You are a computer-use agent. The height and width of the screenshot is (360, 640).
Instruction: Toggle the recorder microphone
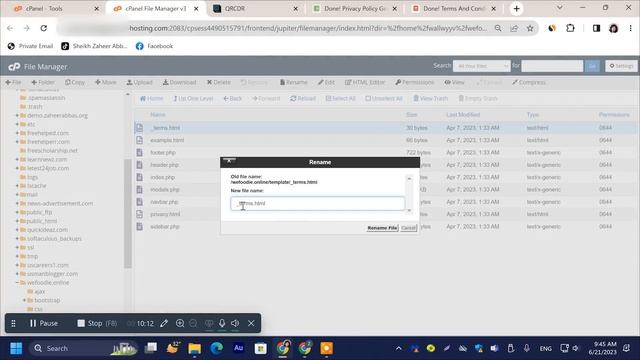pyautogui.click(x=222, y=323)
